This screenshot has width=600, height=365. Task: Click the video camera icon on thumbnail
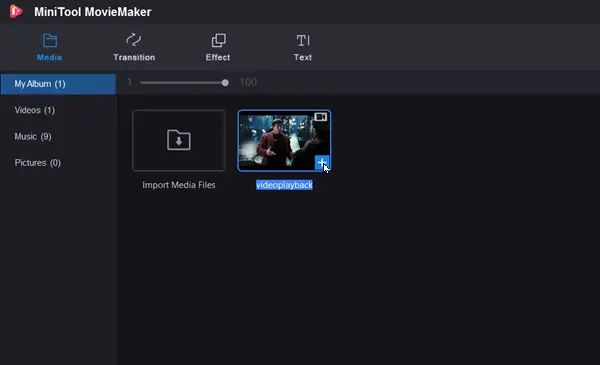320,117
